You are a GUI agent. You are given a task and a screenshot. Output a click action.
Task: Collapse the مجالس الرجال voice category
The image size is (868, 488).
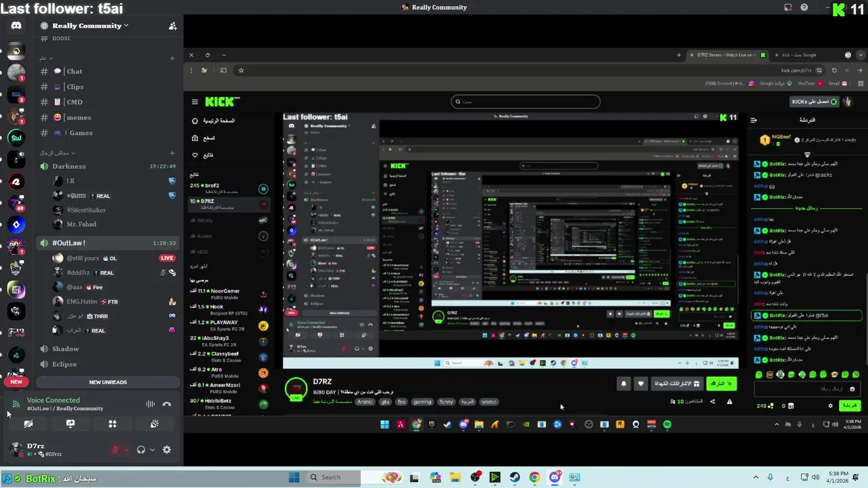pos(57,153)
